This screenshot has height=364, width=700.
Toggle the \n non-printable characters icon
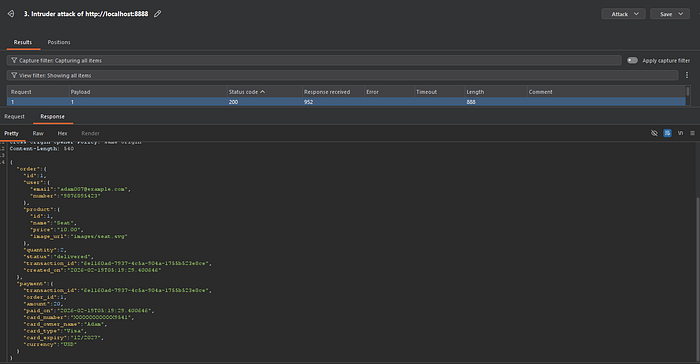(680, 133)
